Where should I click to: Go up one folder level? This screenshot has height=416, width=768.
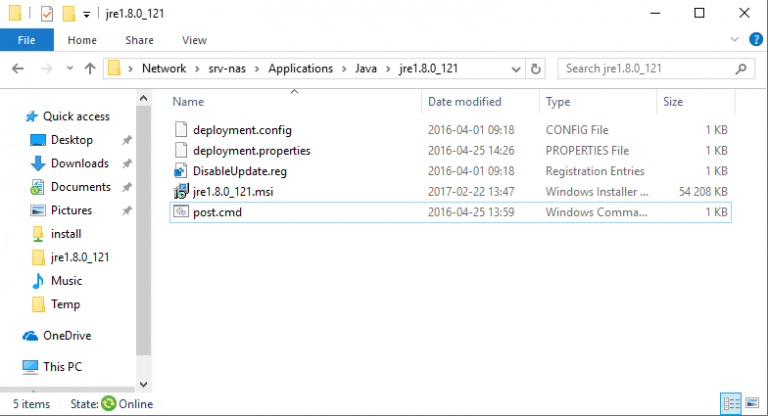point(90,69)
